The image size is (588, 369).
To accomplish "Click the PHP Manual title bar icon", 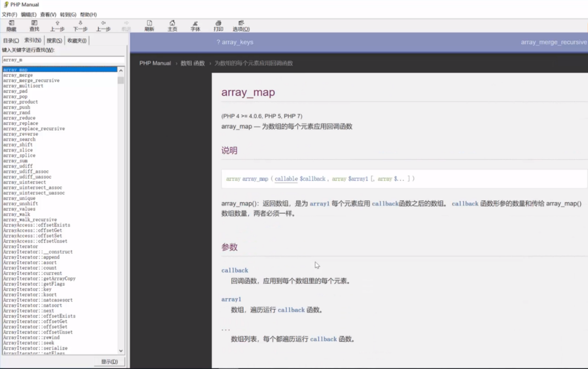I will point(6,5).
